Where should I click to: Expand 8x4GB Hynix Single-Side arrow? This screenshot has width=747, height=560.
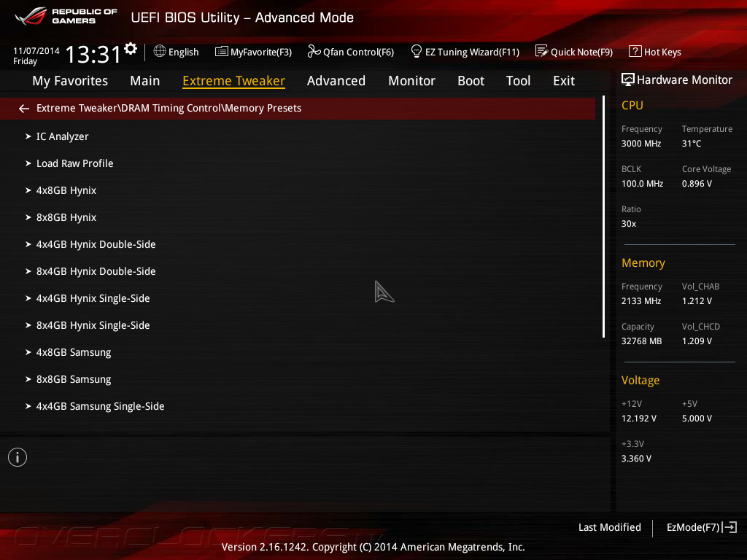(28, 325)
